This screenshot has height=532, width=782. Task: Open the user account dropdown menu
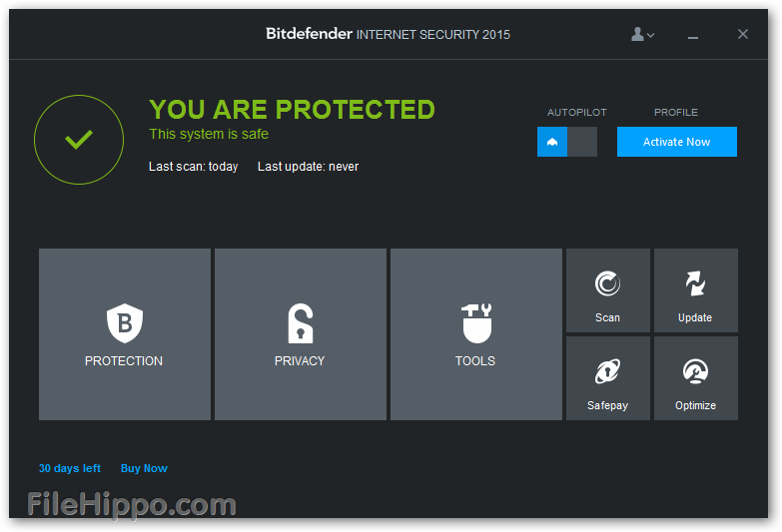click(x=643, y=34)
